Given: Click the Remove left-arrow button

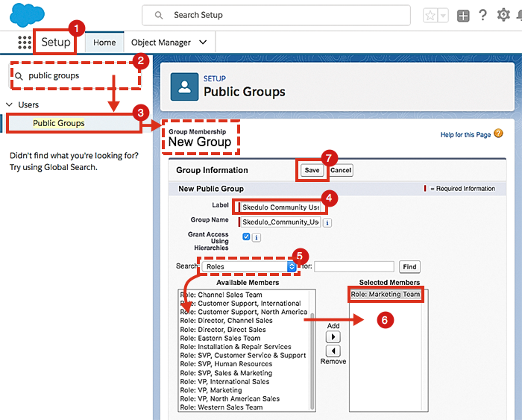Looking at the screenshot, I should coord(333,351).
